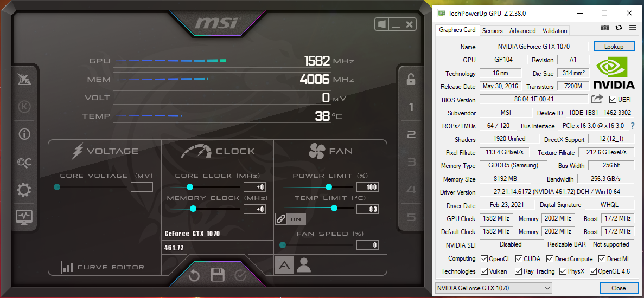The image size is (644, 298).
Task: Click the power limit 100 value field
Action: tap(367, 187)
